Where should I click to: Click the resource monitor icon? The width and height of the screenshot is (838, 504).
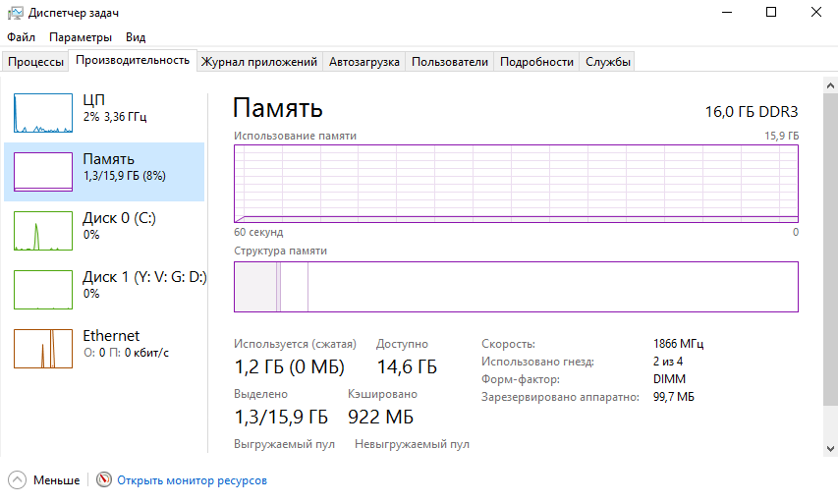tap(104, 480)
